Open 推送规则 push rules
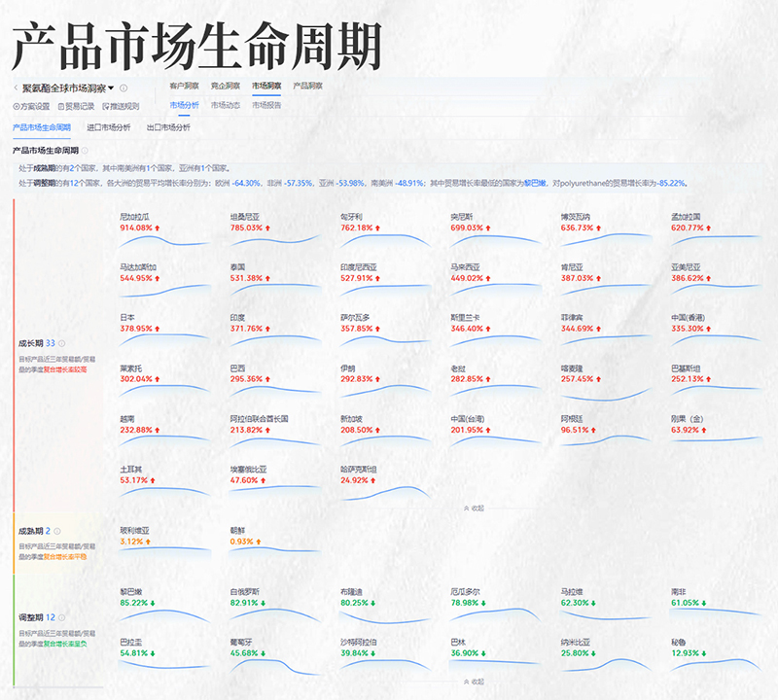778x700 pixels. (121, 106)
